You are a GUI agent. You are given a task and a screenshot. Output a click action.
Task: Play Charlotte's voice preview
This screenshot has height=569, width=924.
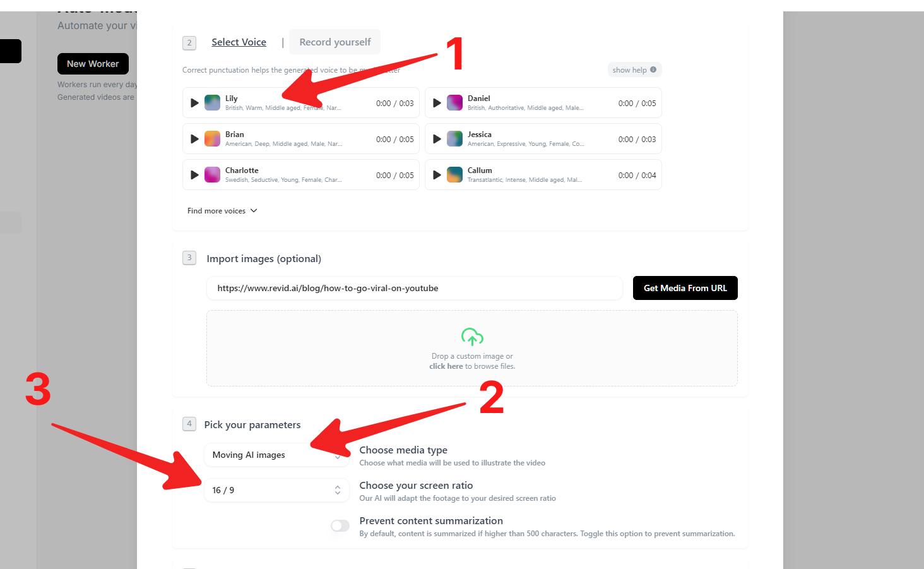194,175
